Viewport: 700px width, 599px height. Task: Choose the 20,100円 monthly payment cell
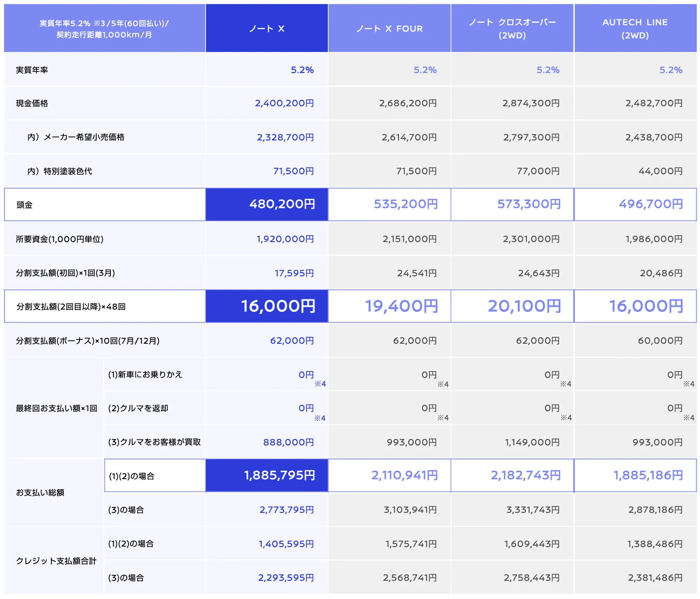coord(512,306)
